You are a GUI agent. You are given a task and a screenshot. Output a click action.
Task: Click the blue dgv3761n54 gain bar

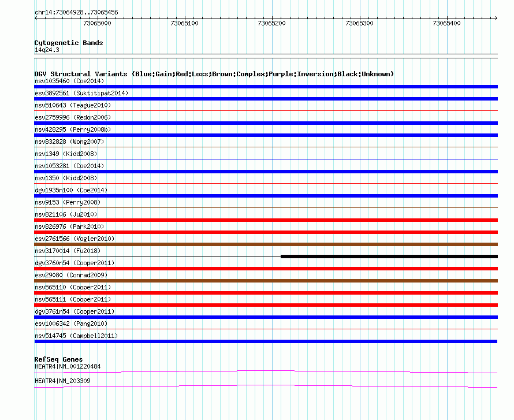(266, 317)
